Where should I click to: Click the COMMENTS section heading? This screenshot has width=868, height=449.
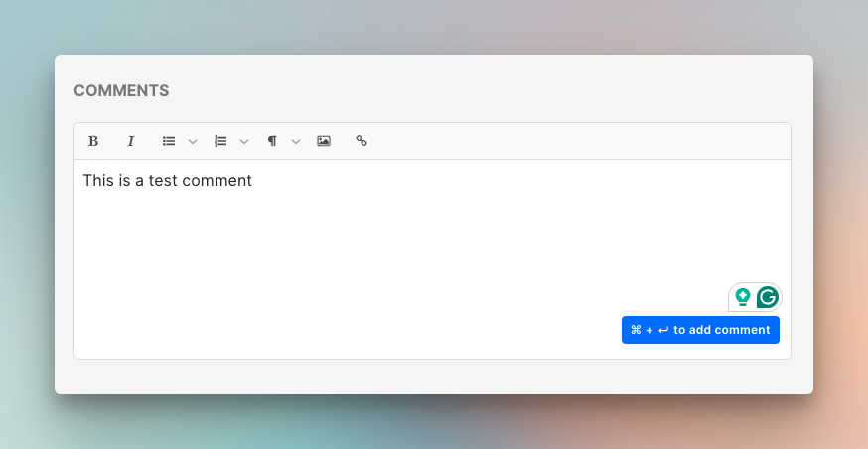121,91
